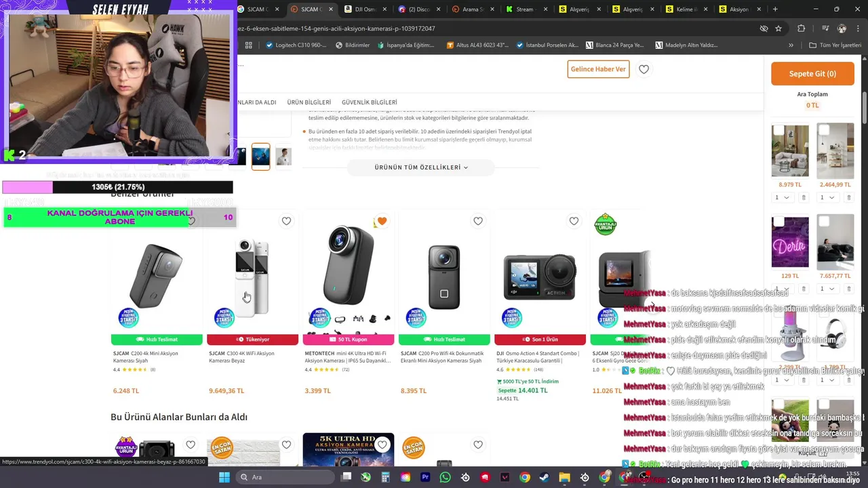This screenshot has width=868, height=488.
Task: Open the Chrome media control icon
Action: [825, 28]
